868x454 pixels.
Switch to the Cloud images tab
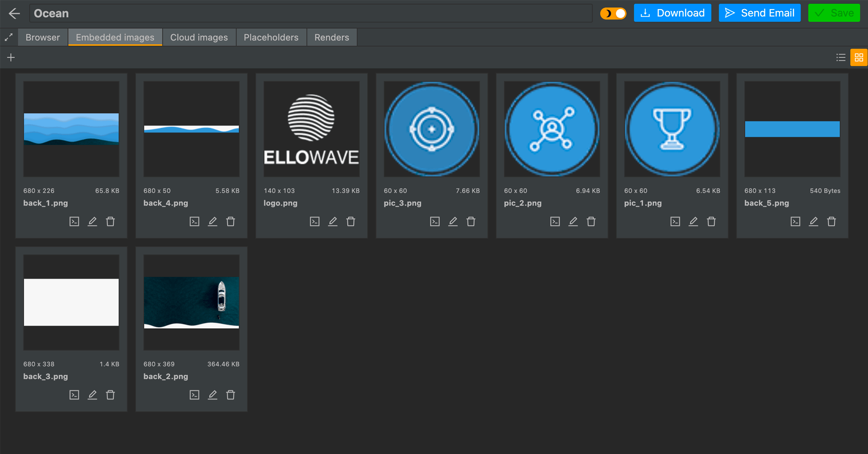[x=199, y=37]
